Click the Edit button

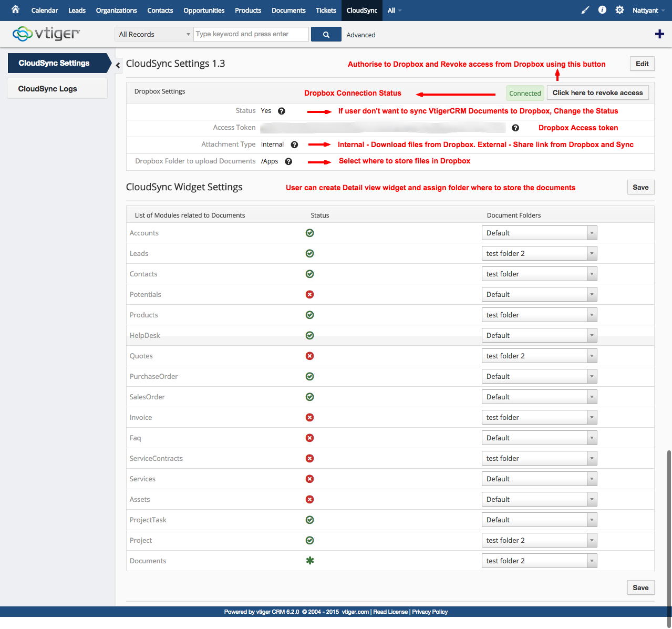point(642,64)
